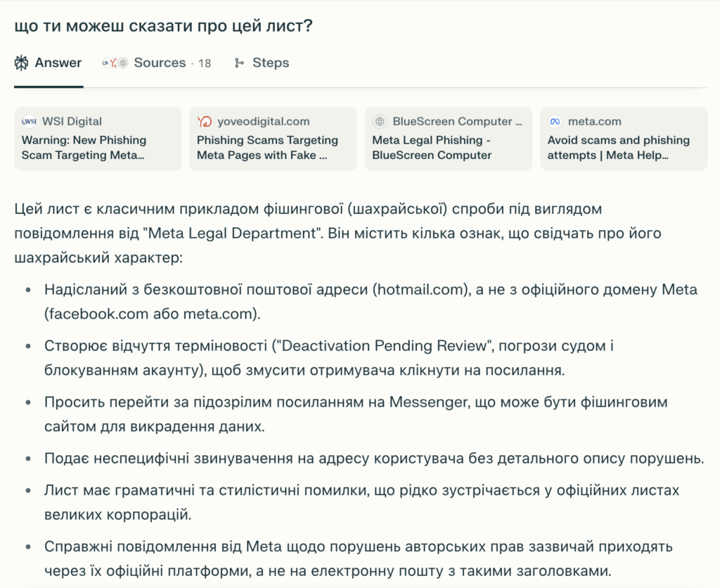Click the meta.com label on last card
Viewport: 720px width, 588px height.
click(594, 120)
